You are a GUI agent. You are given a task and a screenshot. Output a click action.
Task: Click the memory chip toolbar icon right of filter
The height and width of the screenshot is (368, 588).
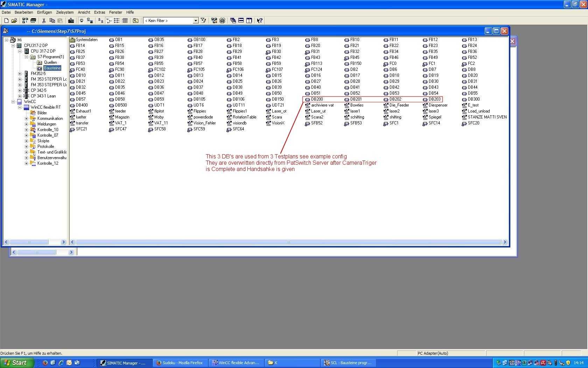click(222, 21)
